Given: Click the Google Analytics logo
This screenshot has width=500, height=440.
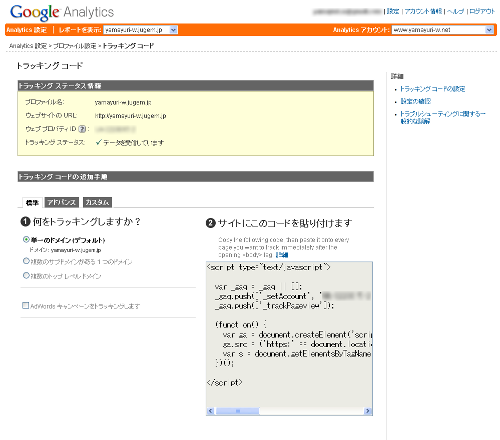Looking at the screenshot, I should (62, 12).
